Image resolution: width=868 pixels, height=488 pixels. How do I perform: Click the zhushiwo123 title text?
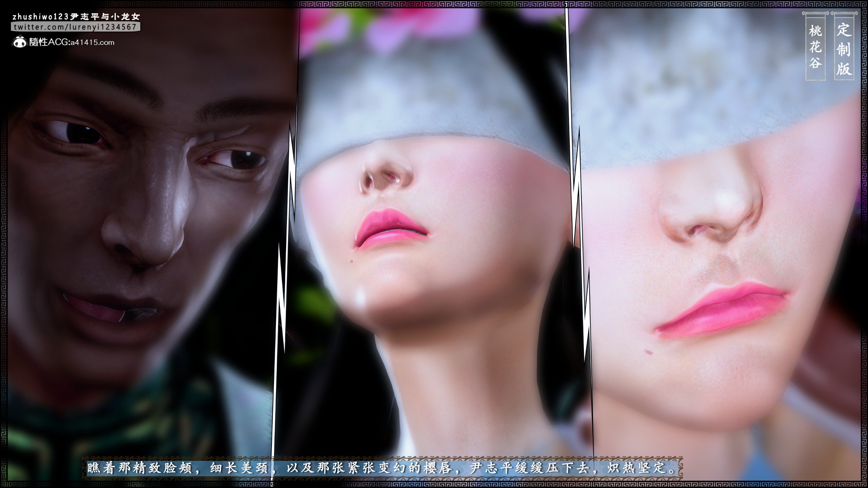pos(76,17)
